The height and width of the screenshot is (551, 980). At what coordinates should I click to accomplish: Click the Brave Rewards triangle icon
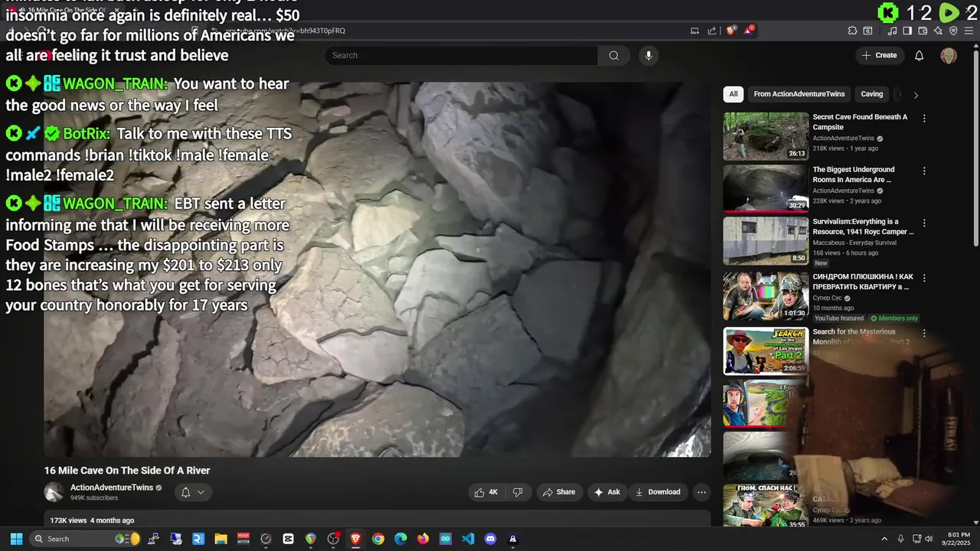coord(750,31)
